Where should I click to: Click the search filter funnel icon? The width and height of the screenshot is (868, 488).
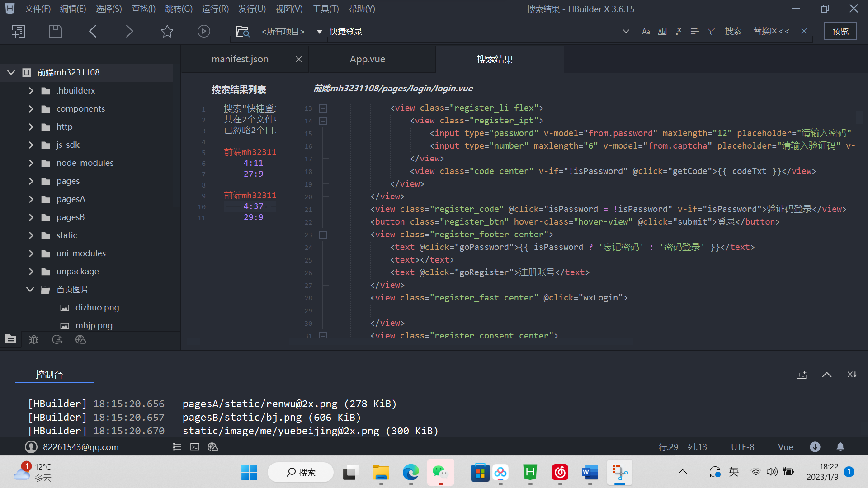pos(711,31)
